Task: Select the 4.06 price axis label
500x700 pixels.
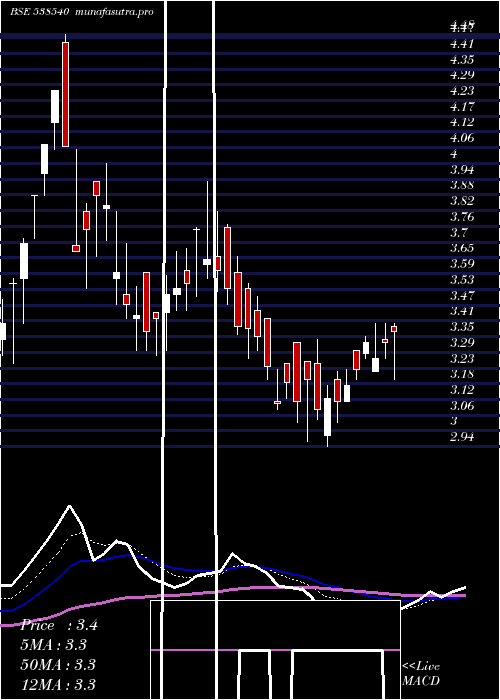Action: tap(462, 138)
